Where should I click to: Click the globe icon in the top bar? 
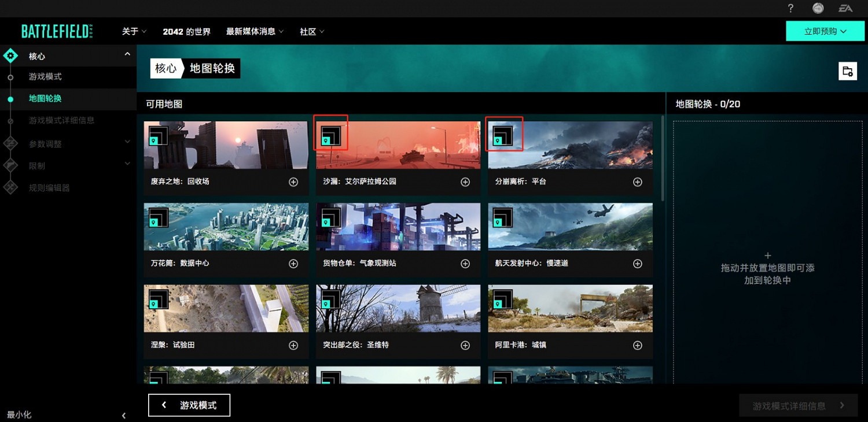click(x=818, y=9)
